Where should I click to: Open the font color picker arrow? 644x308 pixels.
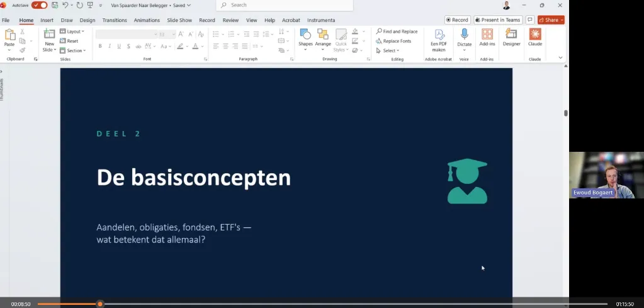point(203,47)
